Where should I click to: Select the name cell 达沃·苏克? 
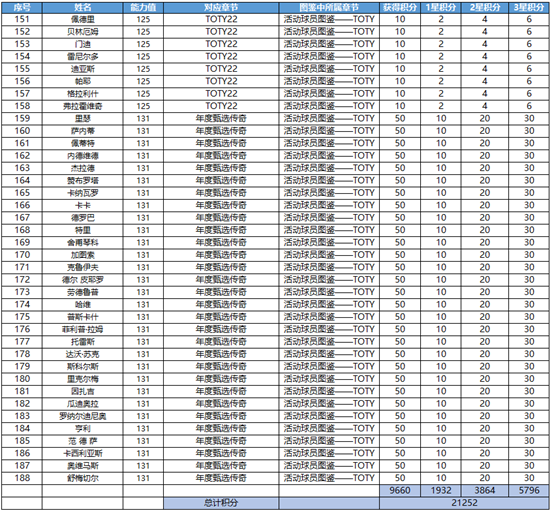point(83,354)
